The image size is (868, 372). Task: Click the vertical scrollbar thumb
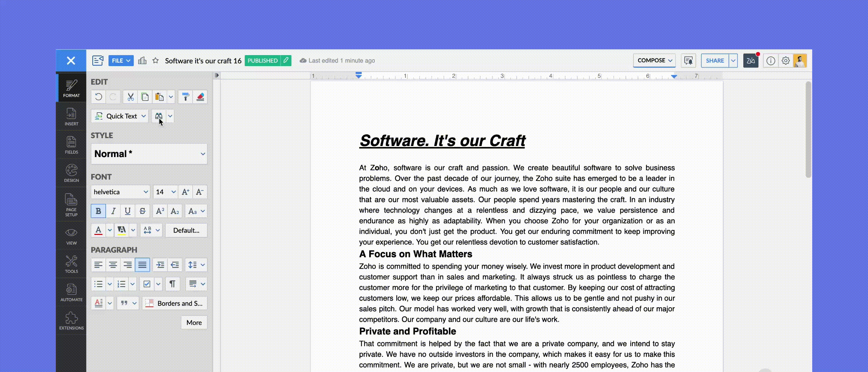click(x=808, y=130)
